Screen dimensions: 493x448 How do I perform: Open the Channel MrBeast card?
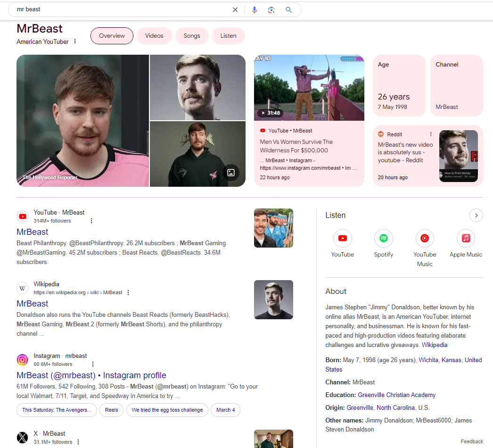click(x=457, y=85)
